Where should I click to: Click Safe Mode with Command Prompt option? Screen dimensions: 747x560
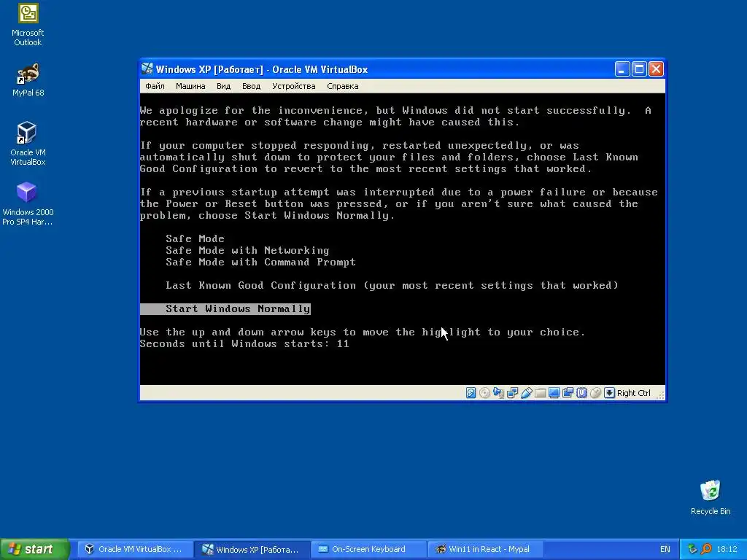260,262
